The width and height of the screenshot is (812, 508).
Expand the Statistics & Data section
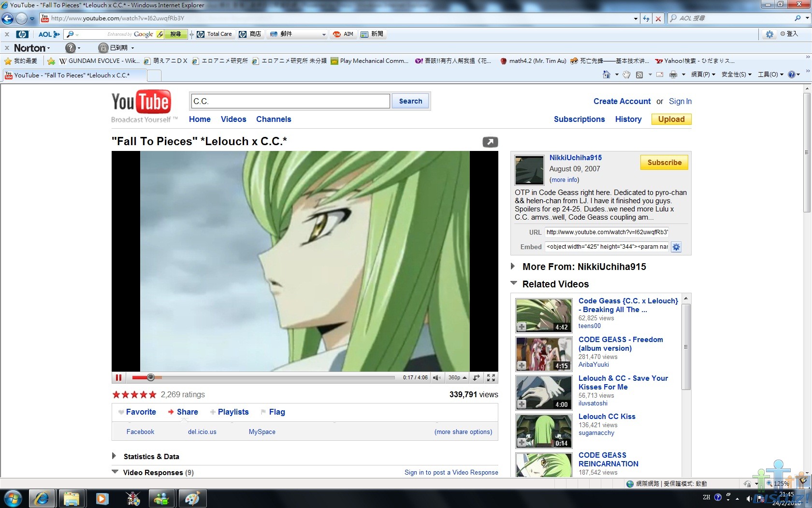tap(114, 456)
